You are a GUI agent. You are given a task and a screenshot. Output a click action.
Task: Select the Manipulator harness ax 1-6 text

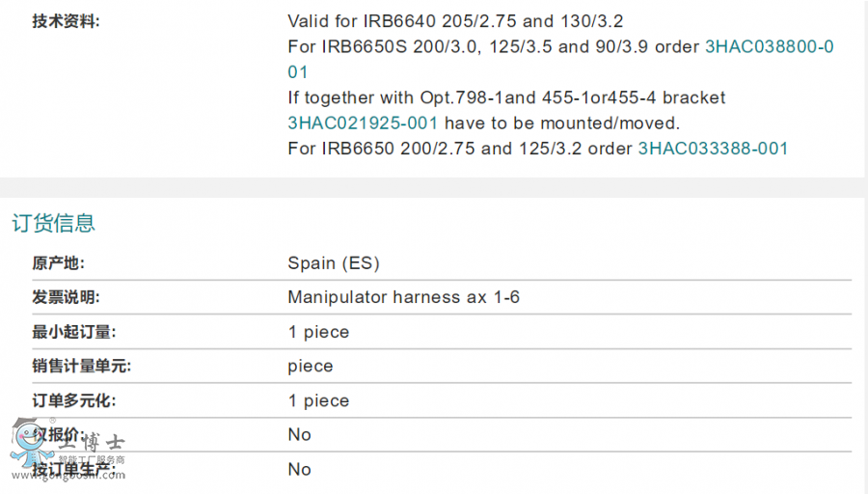pyautogui.click(x=403, y=297)
